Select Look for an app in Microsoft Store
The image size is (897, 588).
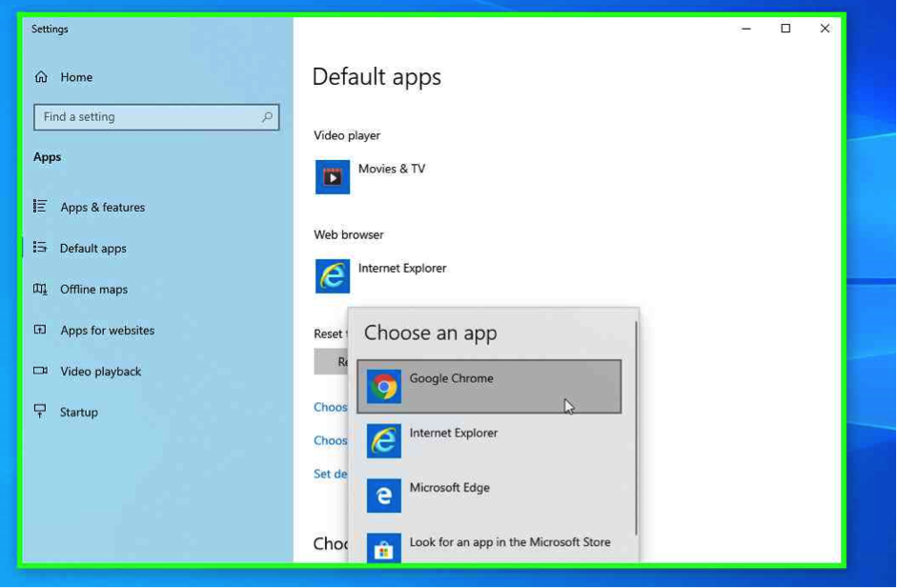pyautogui.click(x=509, y=542)
